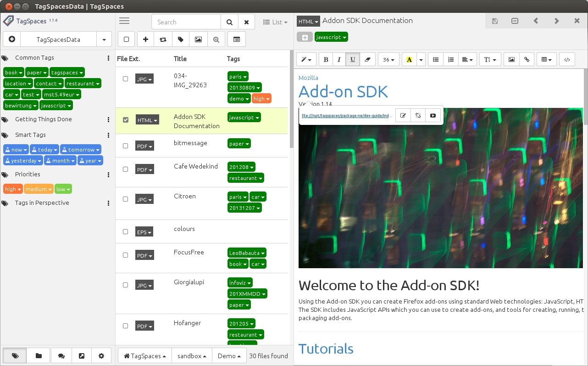Viewport: 588px width, 366px height.
Task: Click the tag icon in the file toolbar
Action: pos(181,39)
